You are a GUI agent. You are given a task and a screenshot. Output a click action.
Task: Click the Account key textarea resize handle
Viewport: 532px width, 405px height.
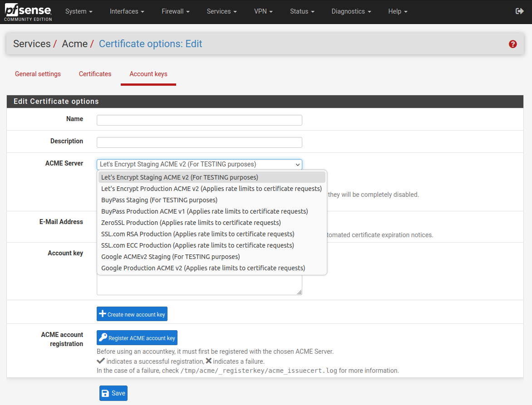[x=299, y=292]
